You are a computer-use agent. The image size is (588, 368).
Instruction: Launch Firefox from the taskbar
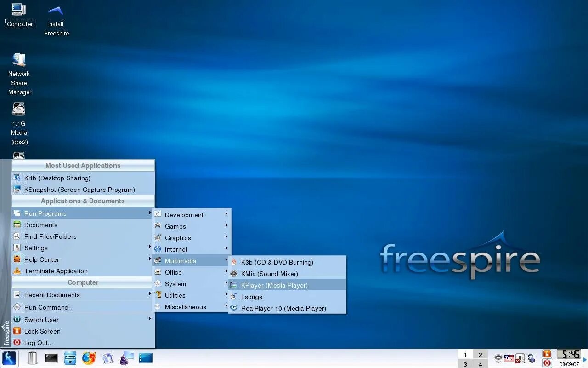(x=89, y=358)
